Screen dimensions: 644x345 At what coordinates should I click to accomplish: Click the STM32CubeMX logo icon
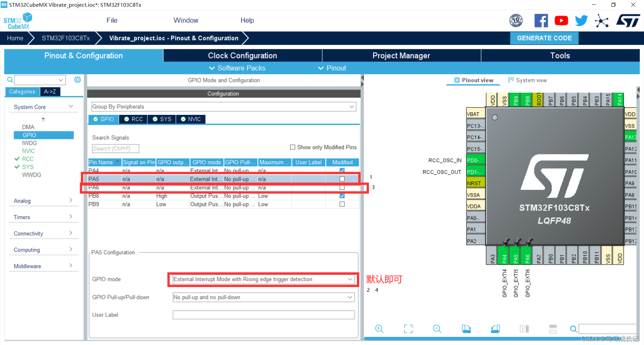click(x=18, y=21)
